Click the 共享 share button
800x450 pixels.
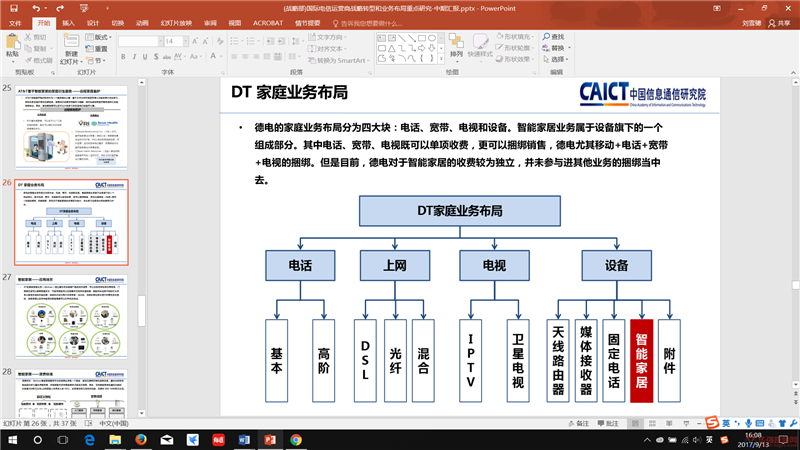click(x=779, y=23)
